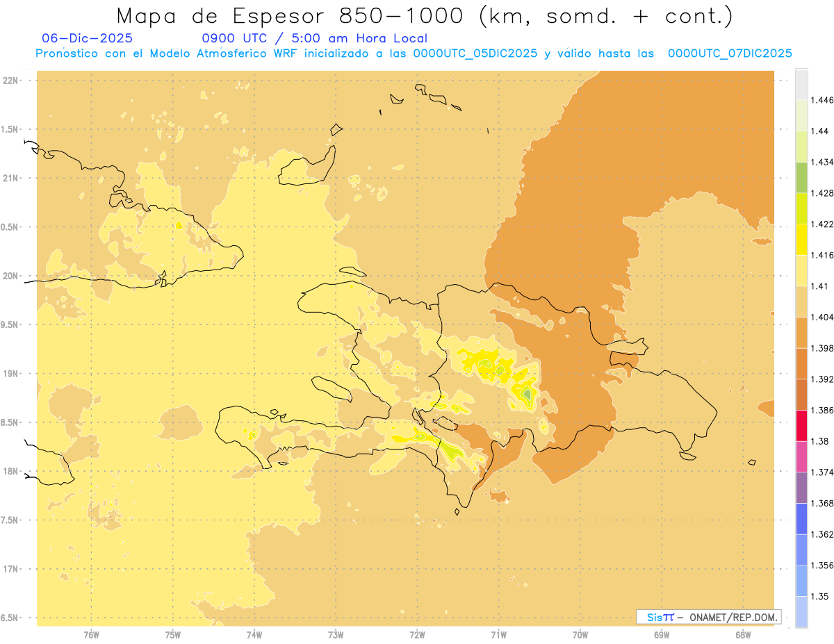Click the '72W' longitude label
Screen dimensions: 834x644
point(417,634)
